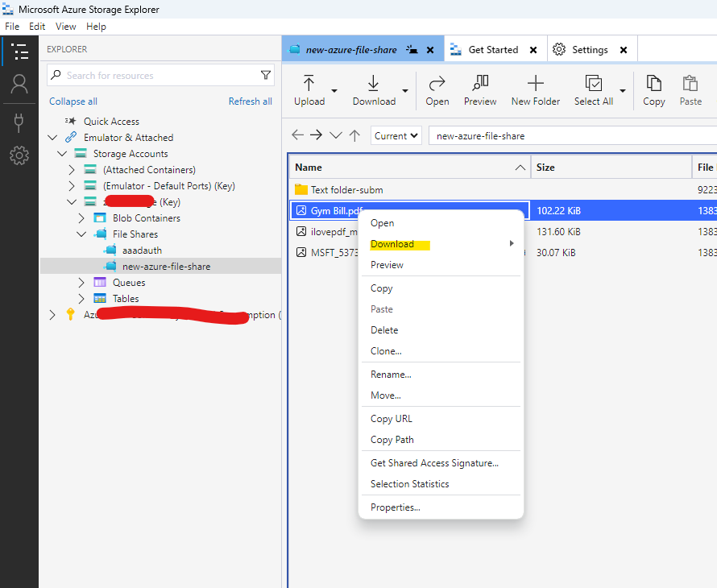Open the View menu
This screenshot has width=717, height=588.
66,27
